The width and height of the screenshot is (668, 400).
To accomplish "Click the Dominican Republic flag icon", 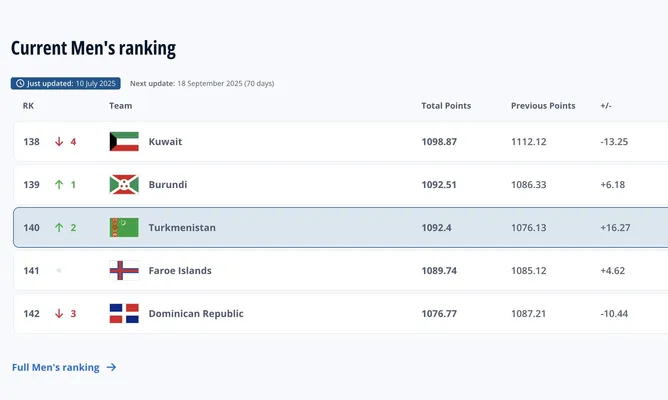I will pyautogui.click(x=124, y=314).
